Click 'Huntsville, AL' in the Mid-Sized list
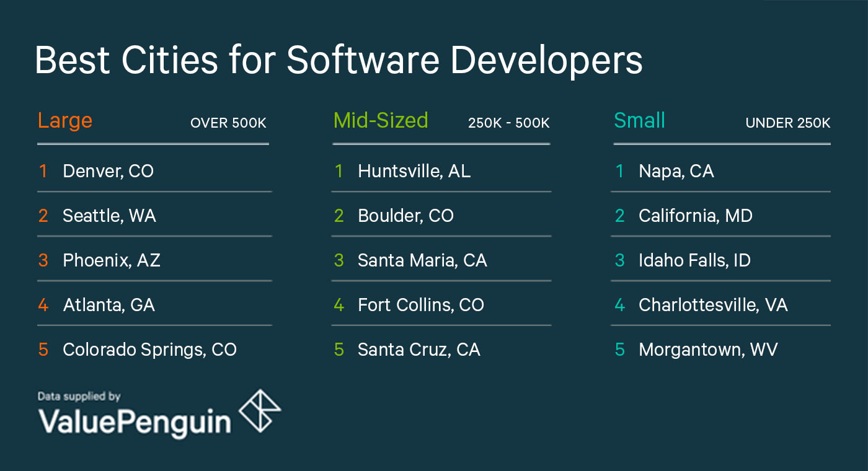 tap(414, 171)
